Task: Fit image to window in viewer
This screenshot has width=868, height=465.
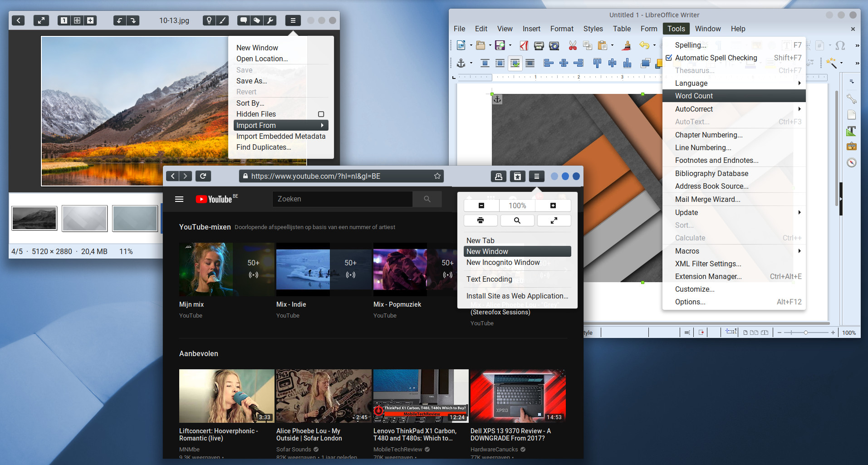Action: tap(77, 20)
